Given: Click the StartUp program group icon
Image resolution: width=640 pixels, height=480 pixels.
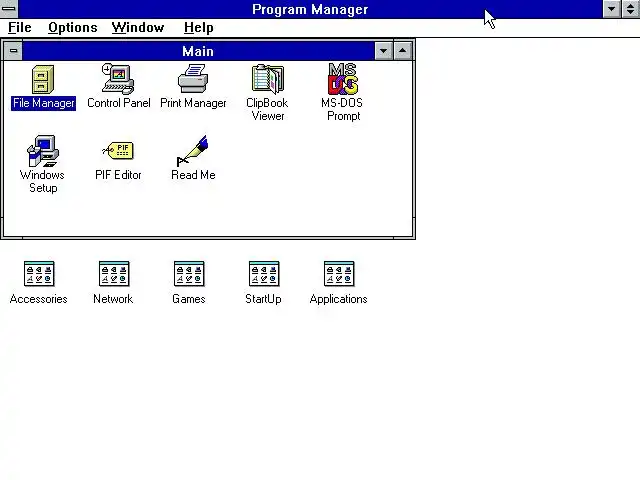Looking at the screenshot, I should pos(264,273).
